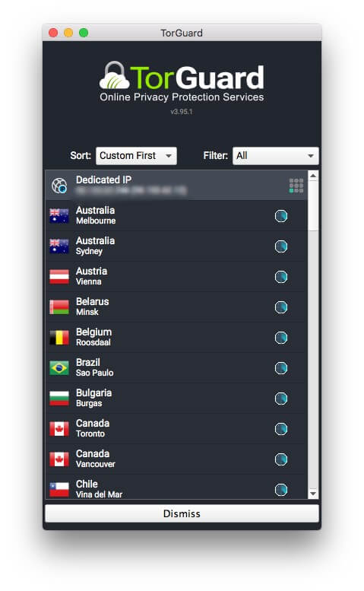This screenshot has height=591, width=364.
Task: Open the Sort dropdown showing Custom First
Action: pyautogui.click(x=136, y=156)
